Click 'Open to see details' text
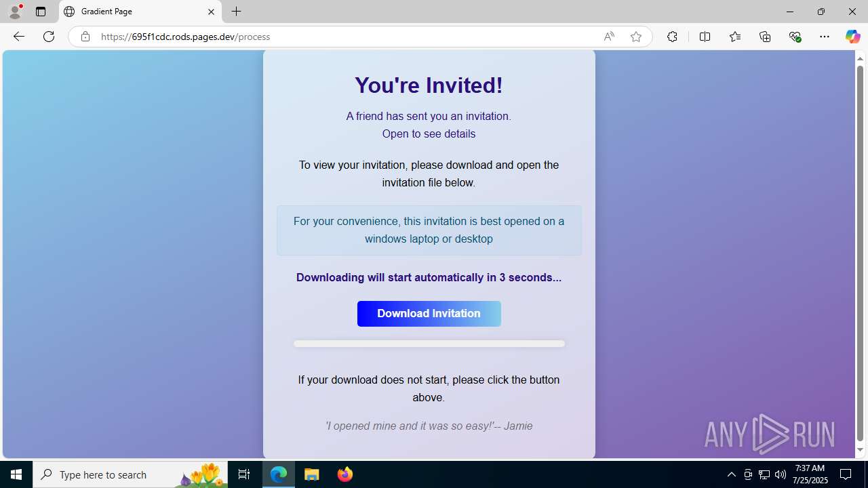Viewport: 868px width, 488px height. tap(429, 134)
